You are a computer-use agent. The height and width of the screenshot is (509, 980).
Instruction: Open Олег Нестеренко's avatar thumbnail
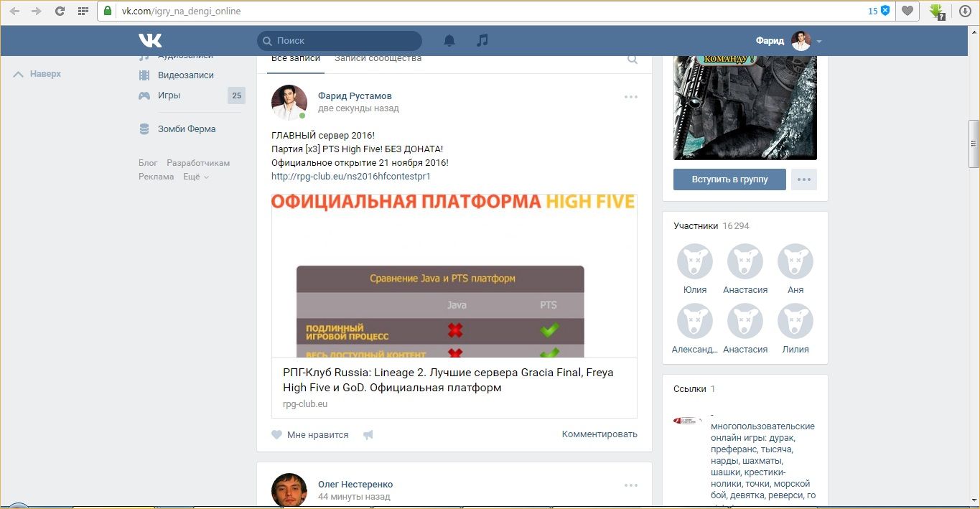pos(289,490)
